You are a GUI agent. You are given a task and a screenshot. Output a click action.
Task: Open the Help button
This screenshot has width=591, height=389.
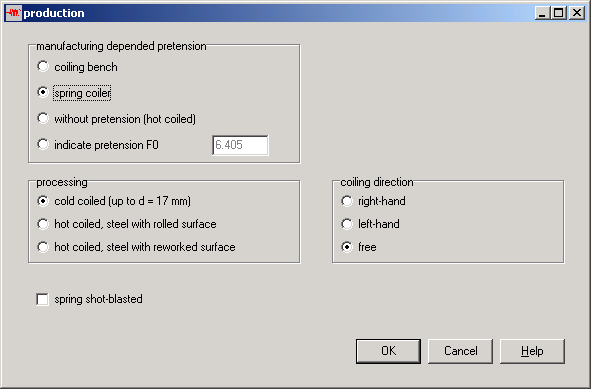(x=532, y=351)
